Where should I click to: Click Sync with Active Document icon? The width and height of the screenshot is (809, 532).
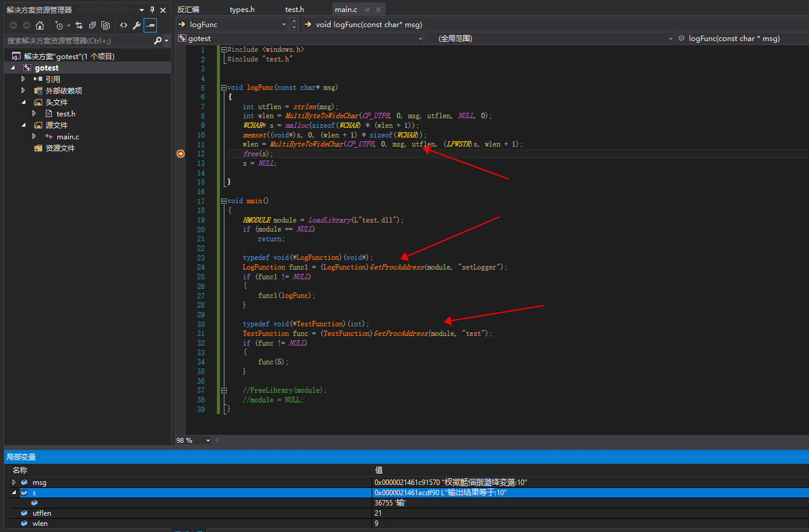[79, 25]
